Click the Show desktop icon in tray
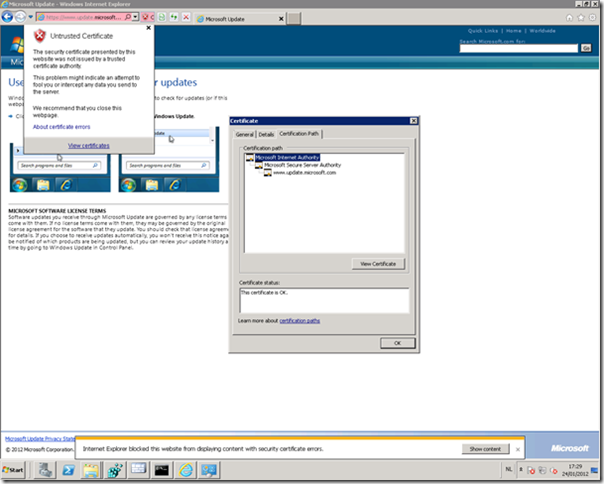 594,470
